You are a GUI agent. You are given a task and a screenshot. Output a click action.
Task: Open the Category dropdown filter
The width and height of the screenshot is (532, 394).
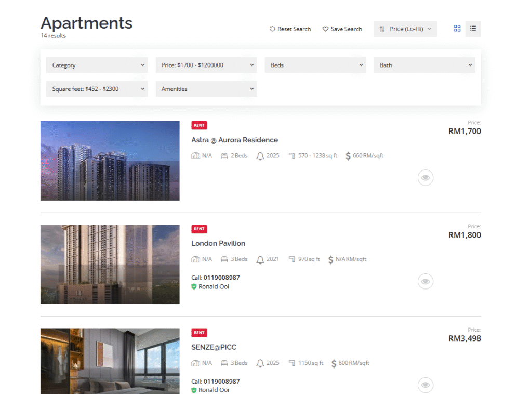point(97,65)
